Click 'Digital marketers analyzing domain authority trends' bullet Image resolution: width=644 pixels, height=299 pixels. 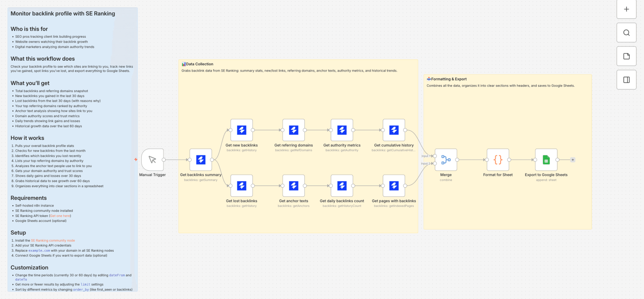pos(55,47)
